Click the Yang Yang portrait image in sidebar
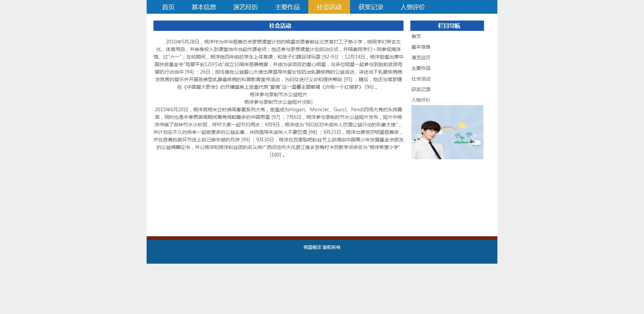644x314 pixels. 447,132
